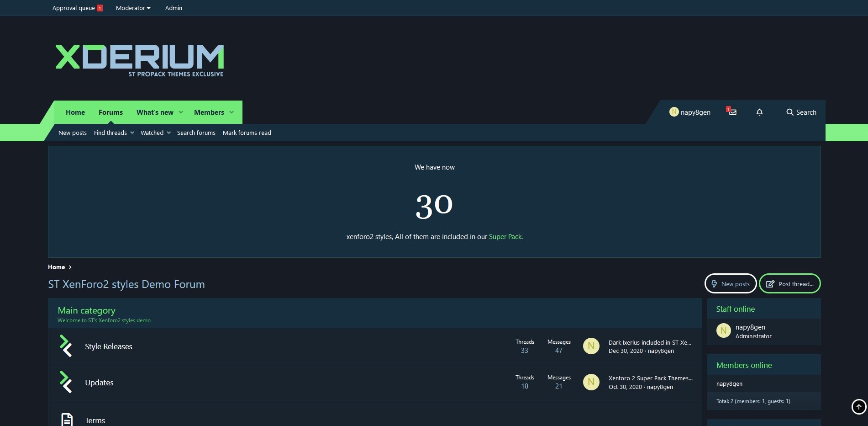The image size is (868, 426).
Task: Open latest thread 'Dark Ixerius included in ST Xe...'
Action: (x=650, y=342)
